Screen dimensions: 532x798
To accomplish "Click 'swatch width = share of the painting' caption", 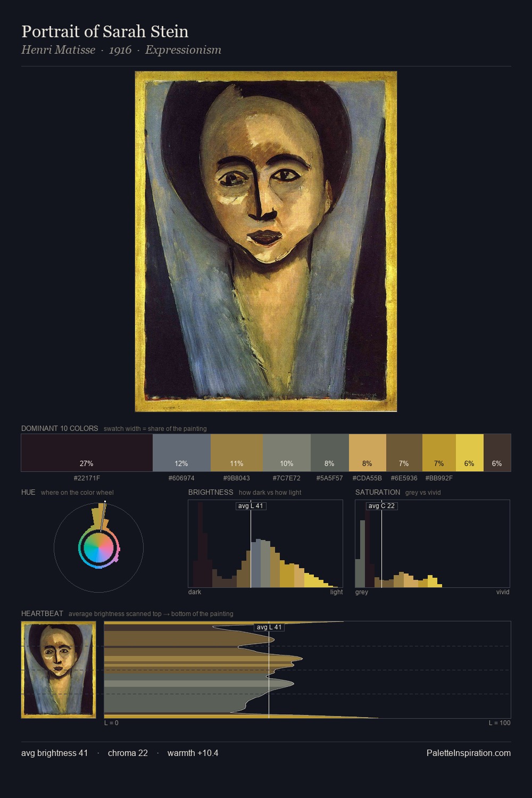I will pyautogui.click(x=155, y=429).
